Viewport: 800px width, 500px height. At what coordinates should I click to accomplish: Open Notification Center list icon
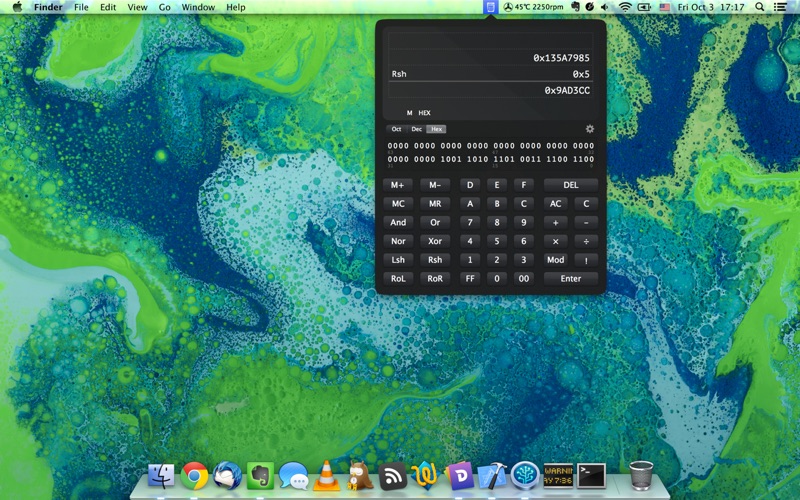(780, 7)
